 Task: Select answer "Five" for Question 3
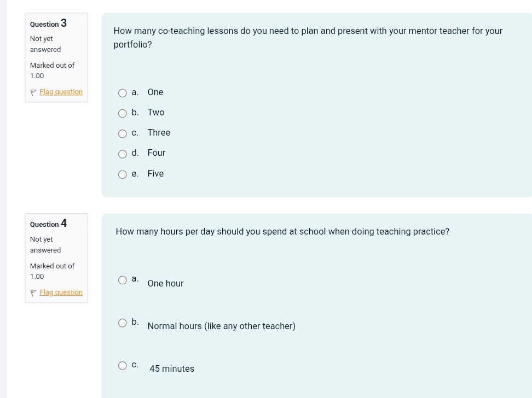coord(122,174)
